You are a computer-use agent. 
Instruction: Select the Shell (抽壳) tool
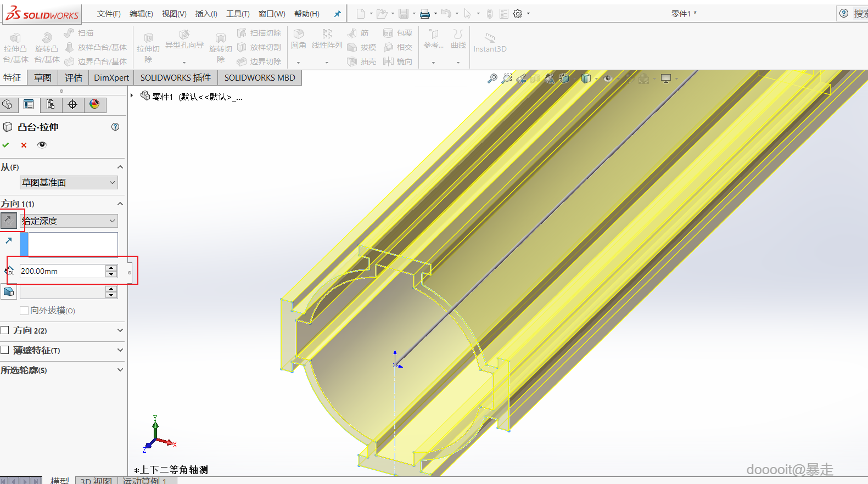(x=362, y=61)
